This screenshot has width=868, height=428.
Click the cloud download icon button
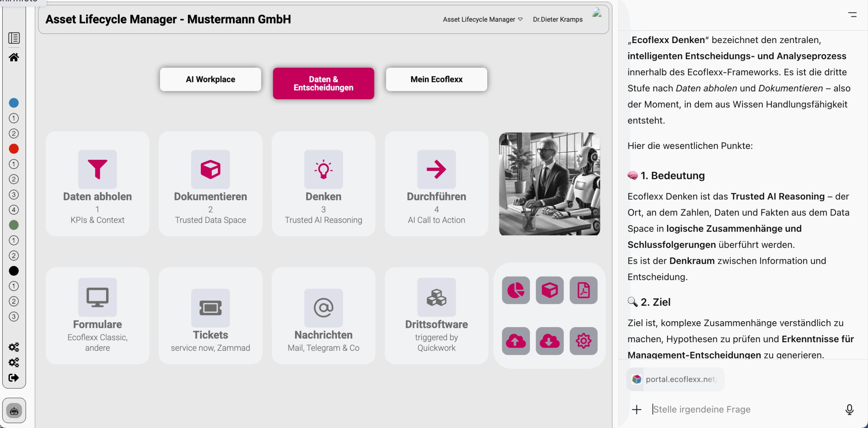pos(549,341)
